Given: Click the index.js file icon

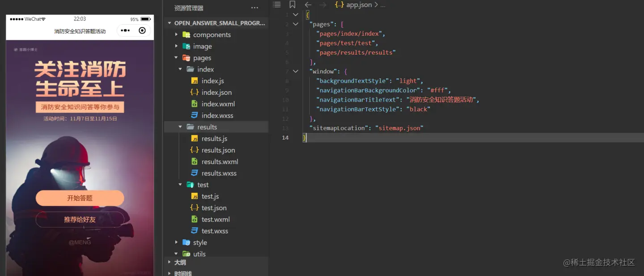Looking at the screenshot, I should (195, 81).
